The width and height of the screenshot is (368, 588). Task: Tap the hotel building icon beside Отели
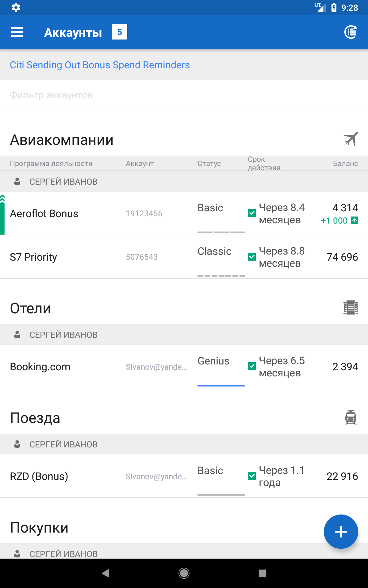pyautogui.click(x=351, y=307)
